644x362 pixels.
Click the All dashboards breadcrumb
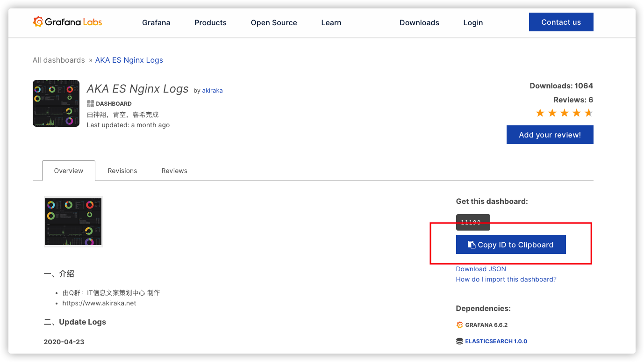59,60
